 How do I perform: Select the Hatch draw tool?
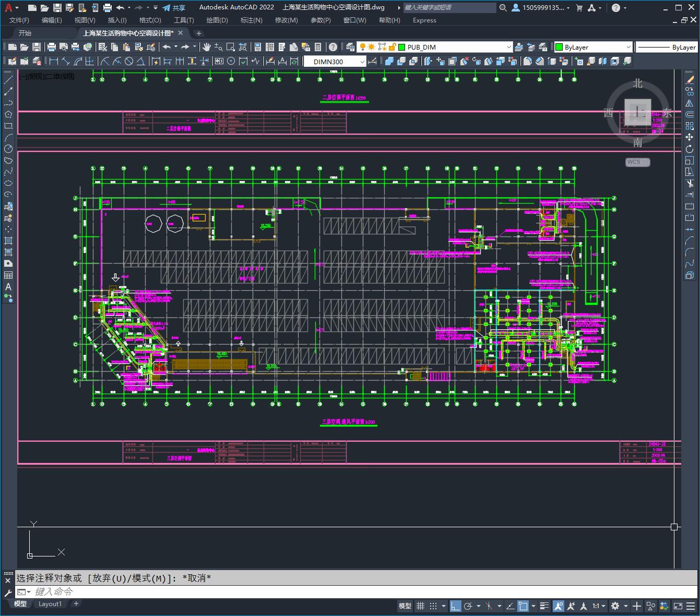(8, 241)
